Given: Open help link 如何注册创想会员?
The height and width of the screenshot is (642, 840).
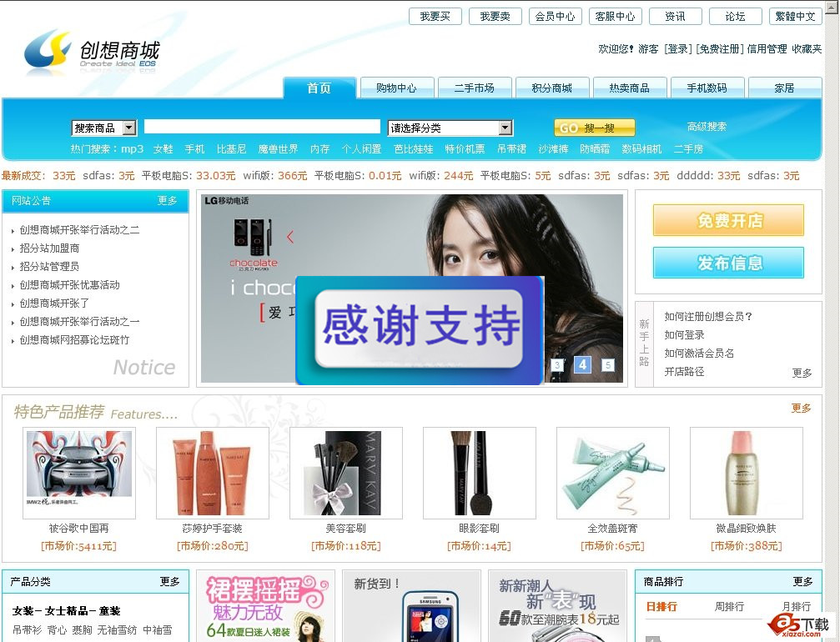Looking at the screenshot, I should click(708, 317).
